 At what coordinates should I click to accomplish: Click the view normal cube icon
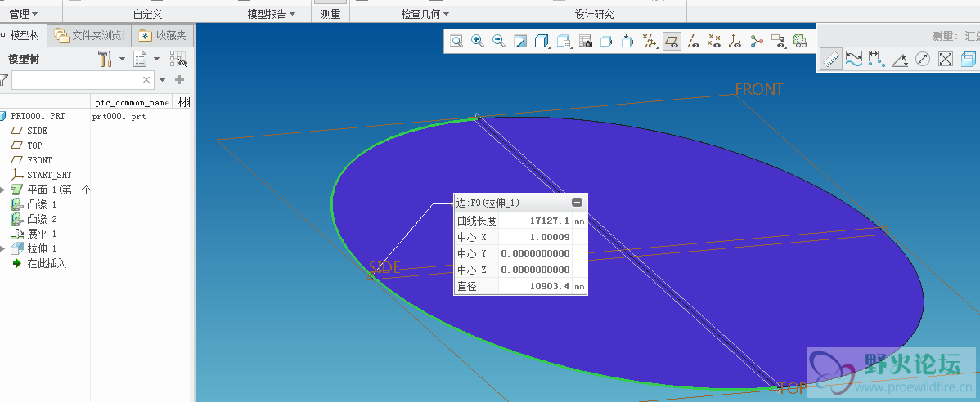[628, 41]
